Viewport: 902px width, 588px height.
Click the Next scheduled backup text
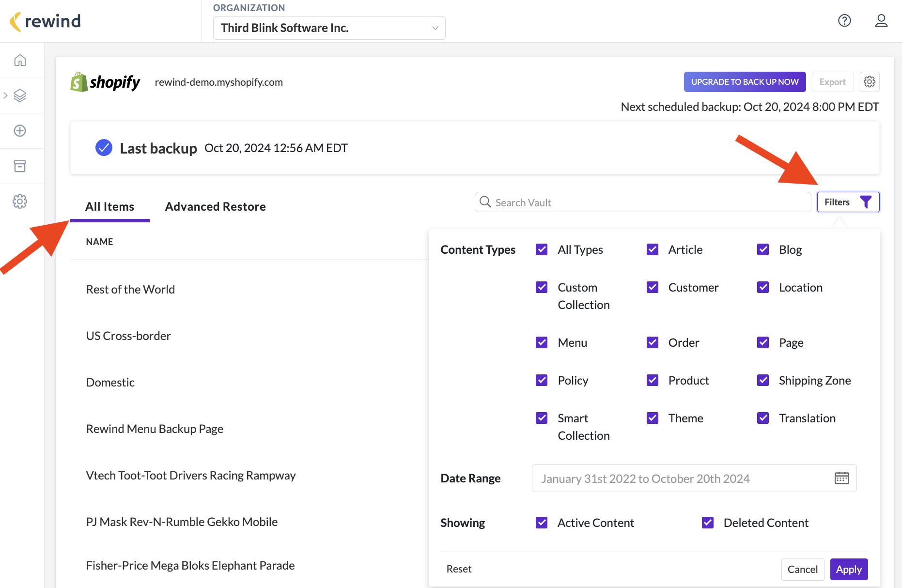[750, 107]
